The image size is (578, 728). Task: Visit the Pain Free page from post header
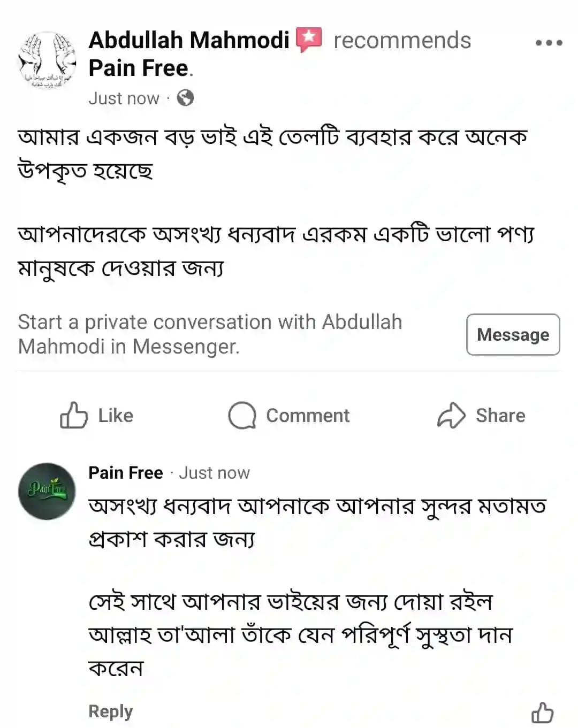[x=138, y=68]
